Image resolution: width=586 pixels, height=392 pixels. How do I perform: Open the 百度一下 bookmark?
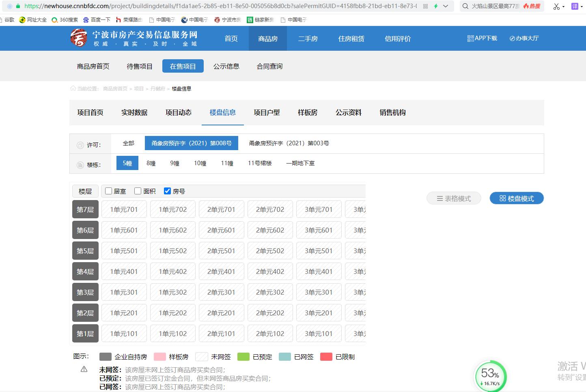(97, 19)
